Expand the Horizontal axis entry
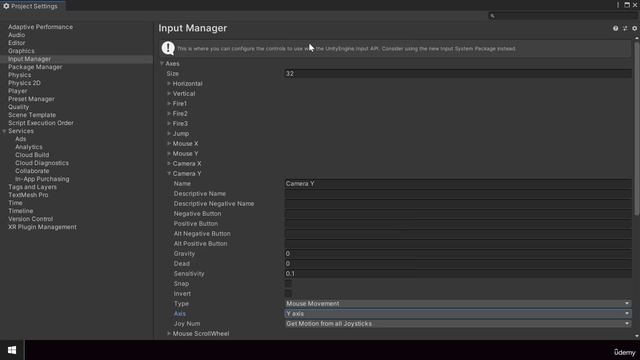This screenshot has height=360, width=640. [x=169, y=83]
